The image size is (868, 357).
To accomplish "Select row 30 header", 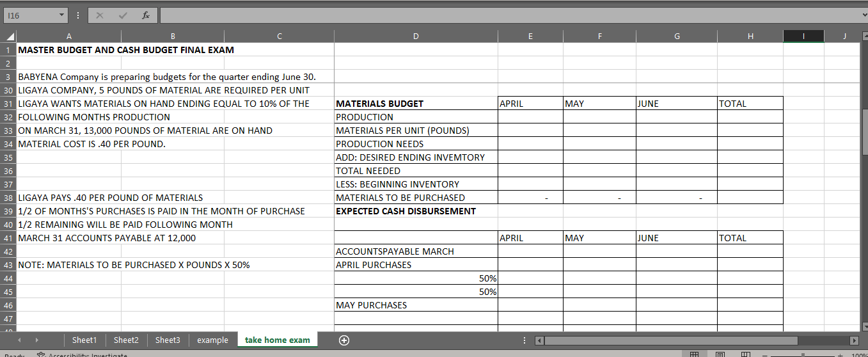I will click(8, 90).
